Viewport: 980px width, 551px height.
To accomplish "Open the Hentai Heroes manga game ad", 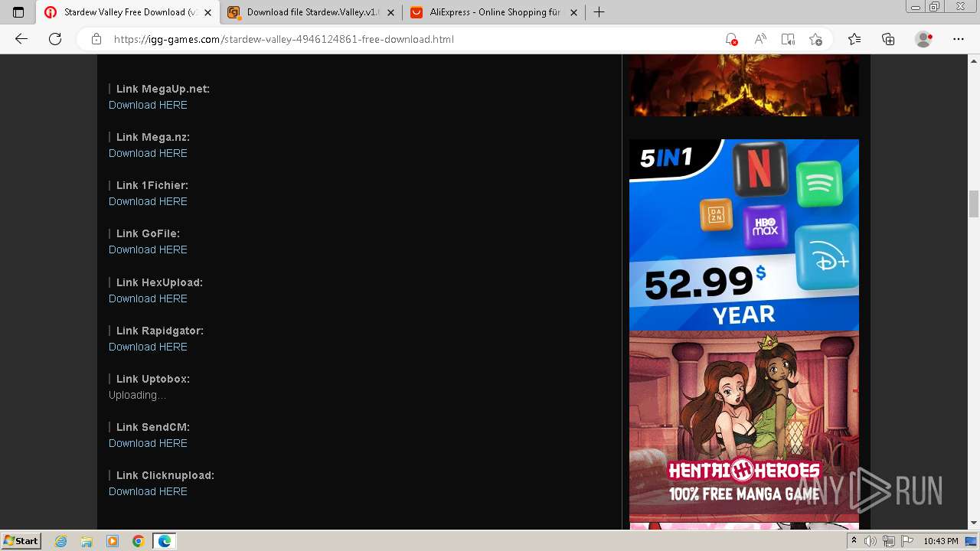I will pos(744,426).
